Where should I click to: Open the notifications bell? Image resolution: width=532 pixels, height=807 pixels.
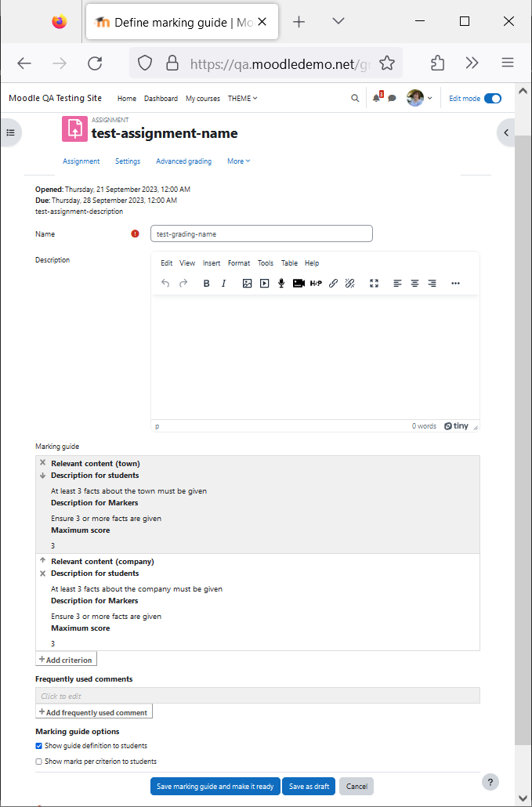[x=377, y=98]
